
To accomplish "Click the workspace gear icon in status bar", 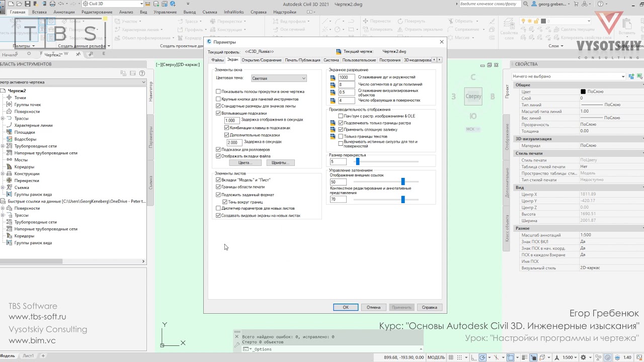I will [x=583, y=357].
